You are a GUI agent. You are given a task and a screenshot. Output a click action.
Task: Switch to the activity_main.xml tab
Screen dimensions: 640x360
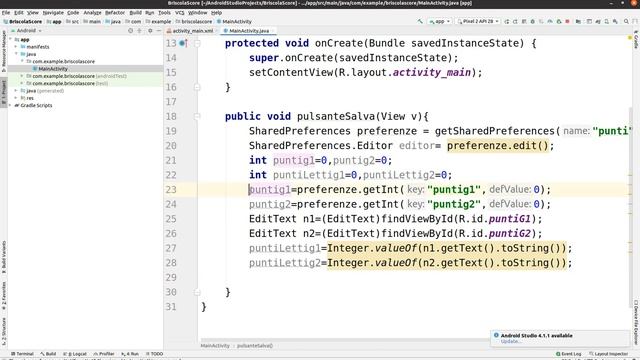(191, 31)
